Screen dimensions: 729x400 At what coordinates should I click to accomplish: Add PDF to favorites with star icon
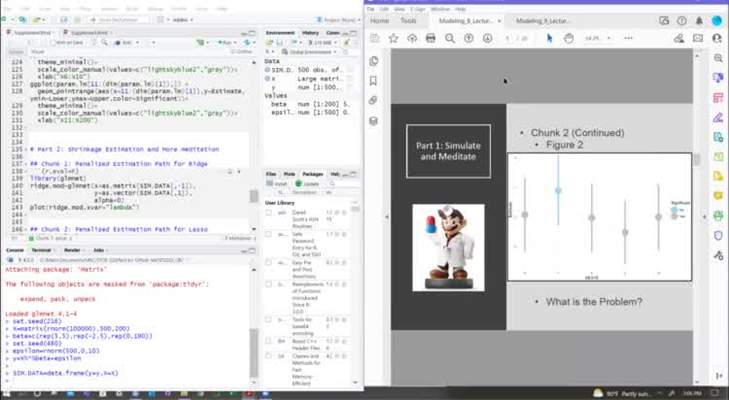coord(393,38)
